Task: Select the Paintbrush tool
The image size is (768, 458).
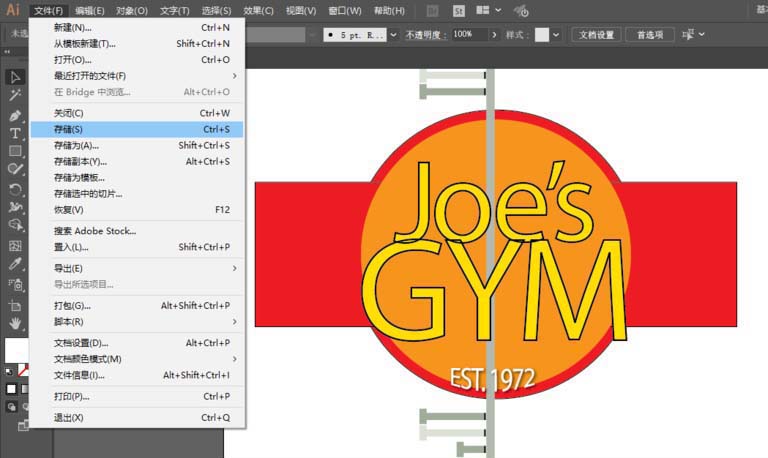Action: pos(15,169)
